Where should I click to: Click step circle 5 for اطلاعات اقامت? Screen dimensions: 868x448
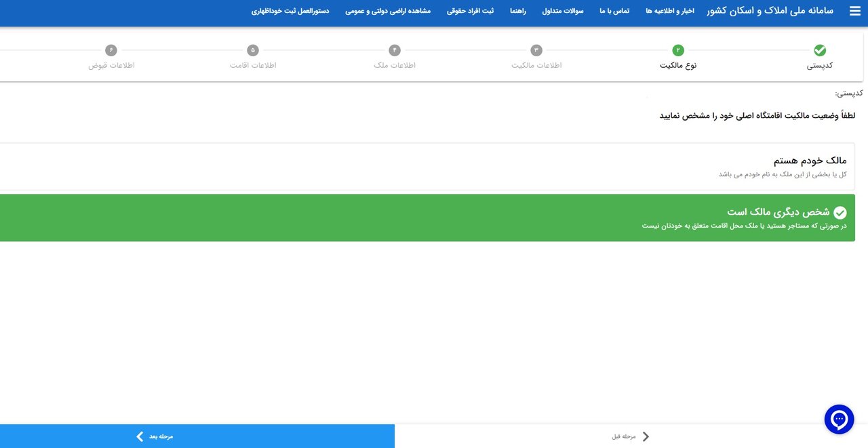[x=252, y=49]
